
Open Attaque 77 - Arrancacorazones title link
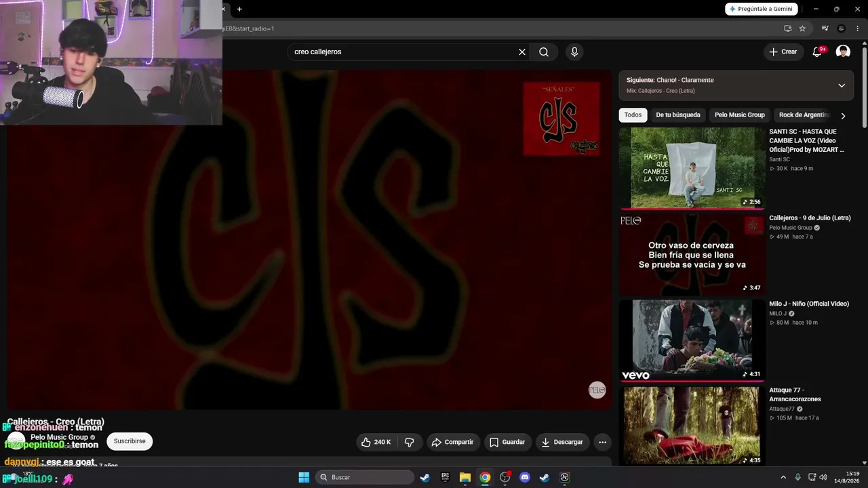tap(795, 394)
